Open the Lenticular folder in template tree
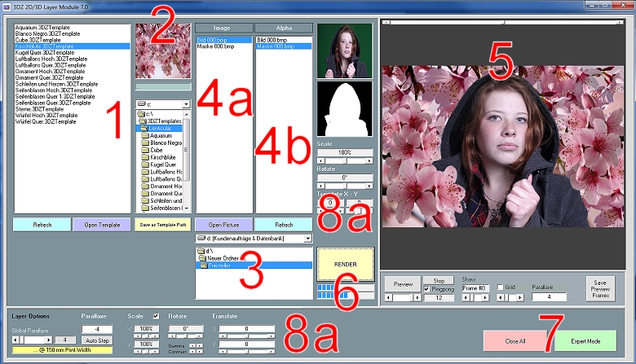The image size is (636, 364). point(160,129)
